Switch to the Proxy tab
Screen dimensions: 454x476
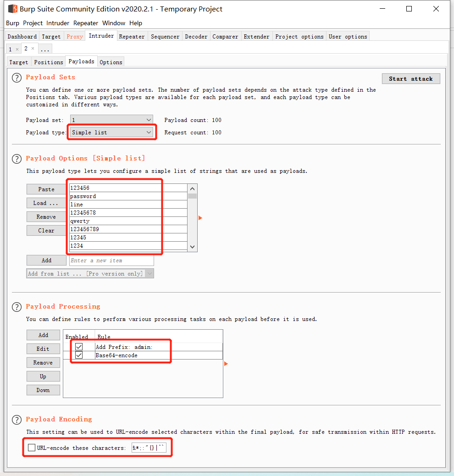tap(75, 36)
